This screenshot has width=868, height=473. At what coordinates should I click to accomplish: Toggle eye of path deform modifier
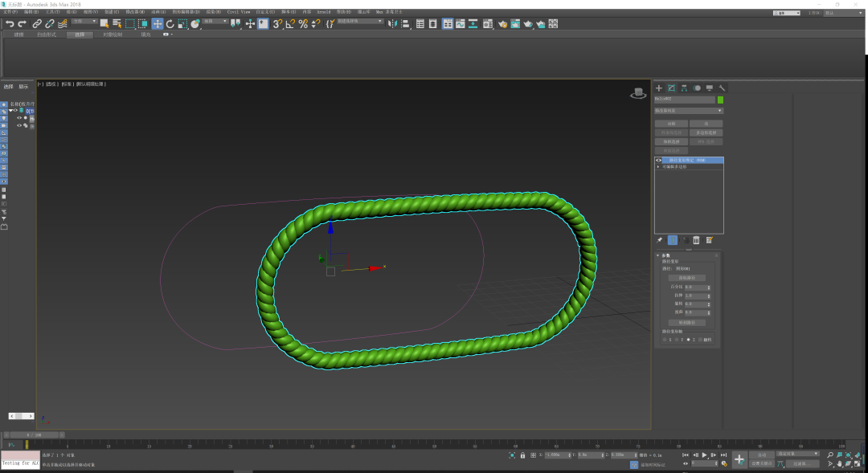tap(659, 160)
